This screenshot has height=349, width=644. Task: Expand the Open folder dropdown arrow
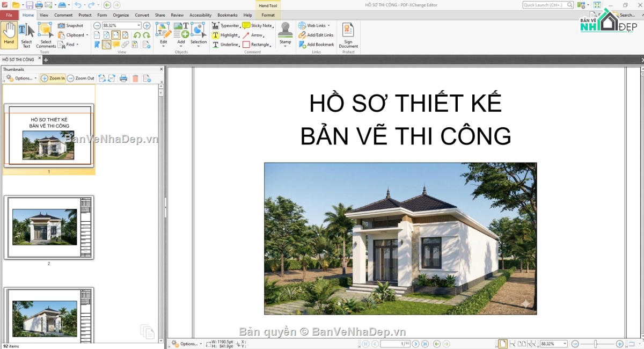click(x=22, y=5)
